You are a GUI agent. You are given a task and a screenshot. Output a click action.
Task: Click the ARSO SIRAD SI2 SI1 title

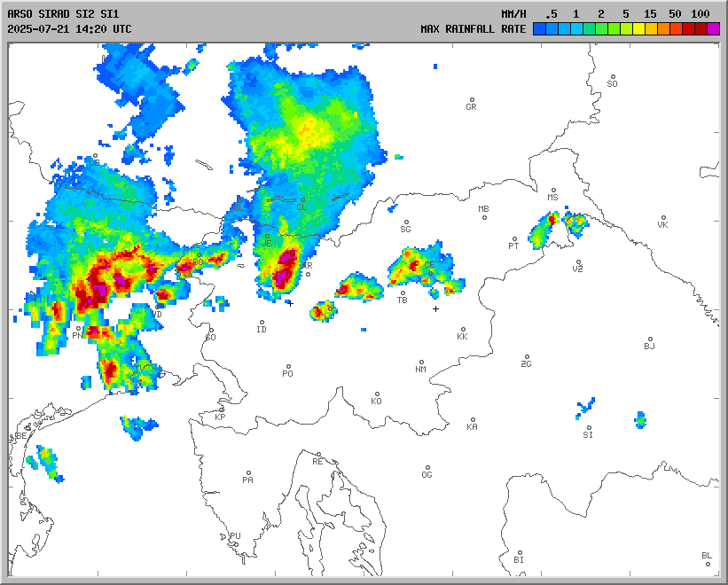[62, 14]
